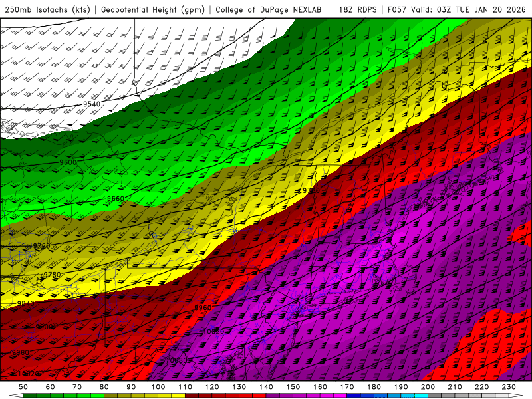The image size is (532, 399).
Task: Click the 160 knot colorbar label
Action: click(x=320, y=387)
